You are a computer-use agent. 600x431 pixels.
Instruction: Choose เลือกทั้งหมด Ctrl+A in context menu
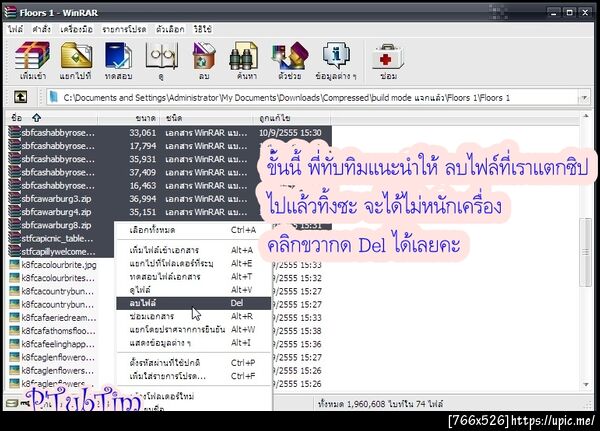(194, 230)
